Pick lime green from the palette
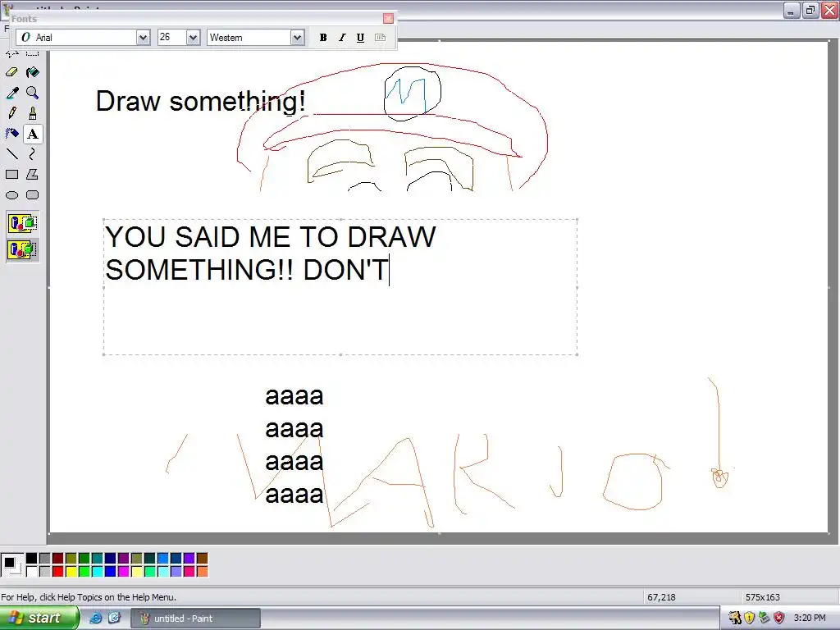Viewport: 840px width, 630px height. (84, 571)
